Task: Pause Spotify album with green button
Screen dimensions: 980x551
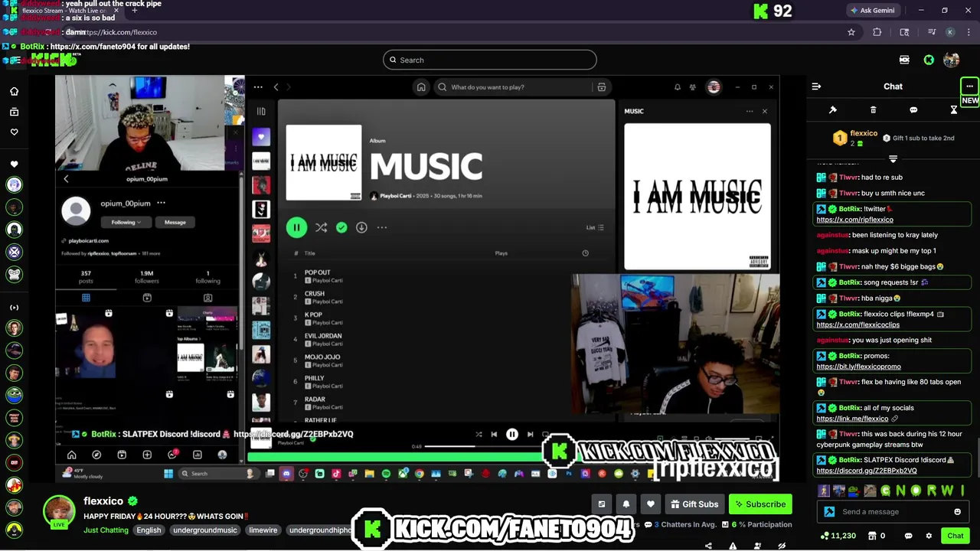Action: (296, 227)
